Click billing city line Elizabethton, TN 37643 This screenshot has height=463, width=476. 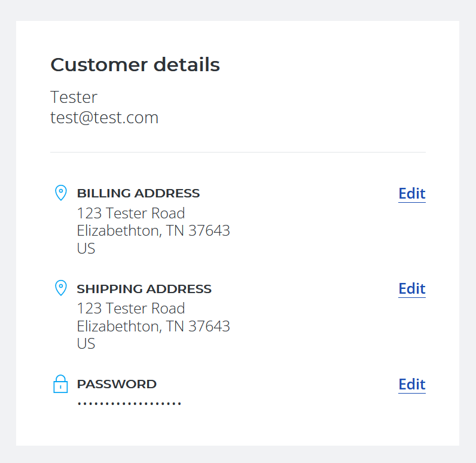click(x=153, y=231)
